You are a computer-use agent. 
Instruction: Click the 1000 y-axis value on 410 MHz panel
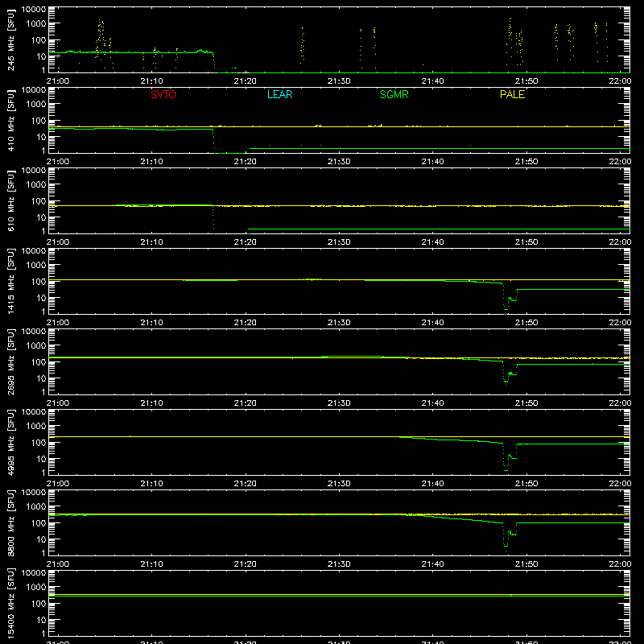pos(36,105)
